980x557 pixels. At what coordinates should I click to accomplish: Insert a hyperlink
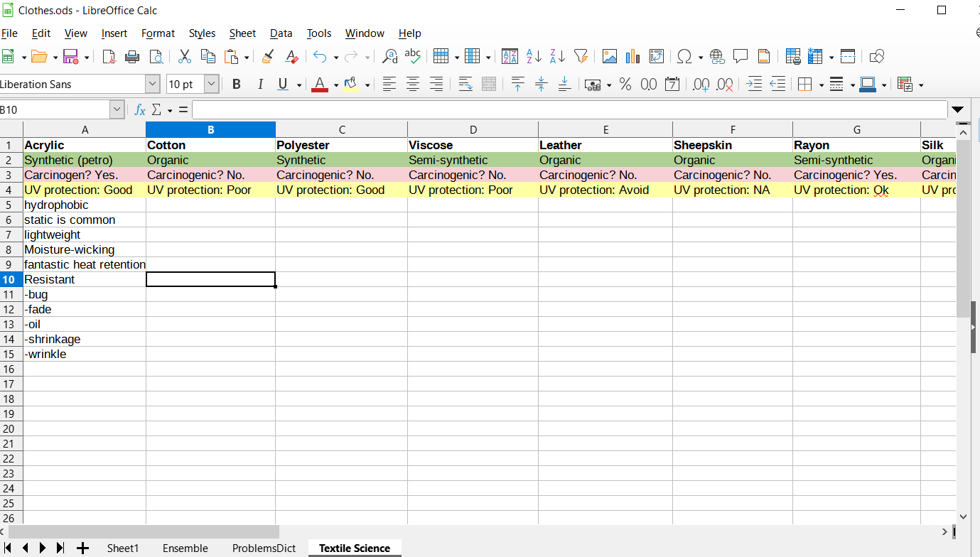(716, 57)
